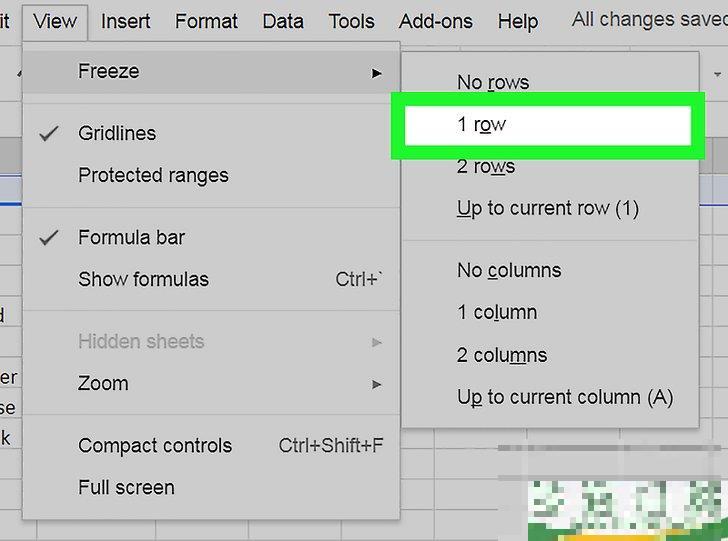
Task: Enable Compact controls
Action: tap(155, 445)
